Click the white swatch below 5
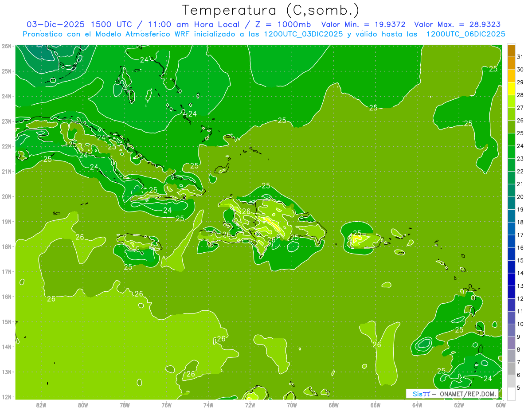The image size is (532, 411). pos(511,393)
